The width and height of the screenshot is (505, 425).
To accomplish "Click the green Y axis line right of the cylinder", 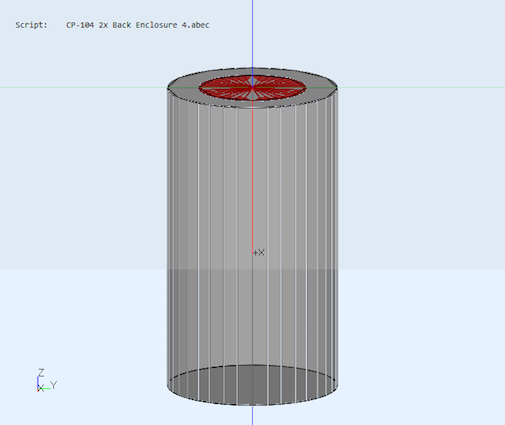I will 421,88.
